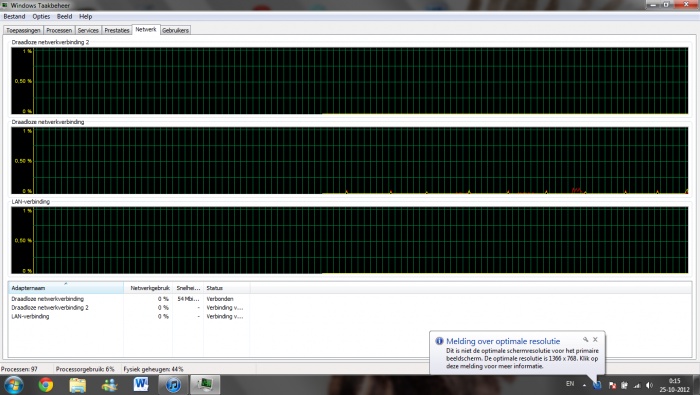Screen dimensions: 700x395
Task: Open the Opties menu
Action: pyautogui.click(x=41, y=17)
